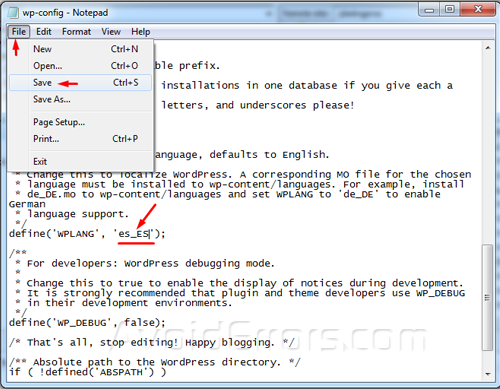Place cursor in 'es_ES' value
Image resolution: width=500 pixels, height=389 pixels.
[x=134, y=234]
